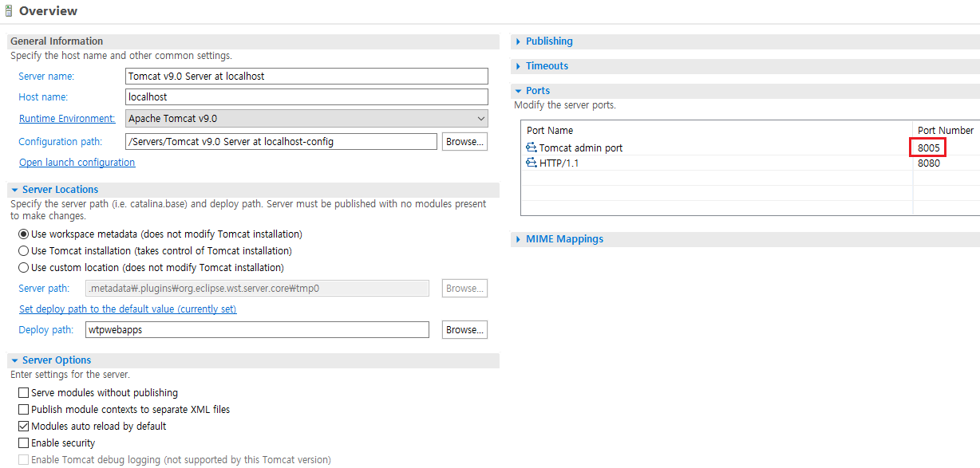The width and height of the screenshot is (980, 468).
Task: Check Publish module contexts to separate XML files
Action: click(x=23, y=410)
